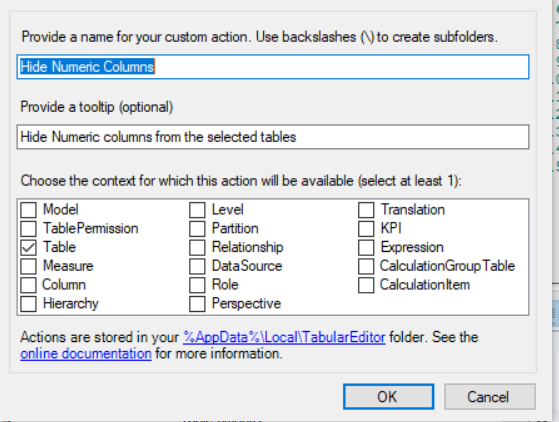Tick the Partition checkbox
The width and height of the screenshot is (559, 422).
(x=197, y=228)
